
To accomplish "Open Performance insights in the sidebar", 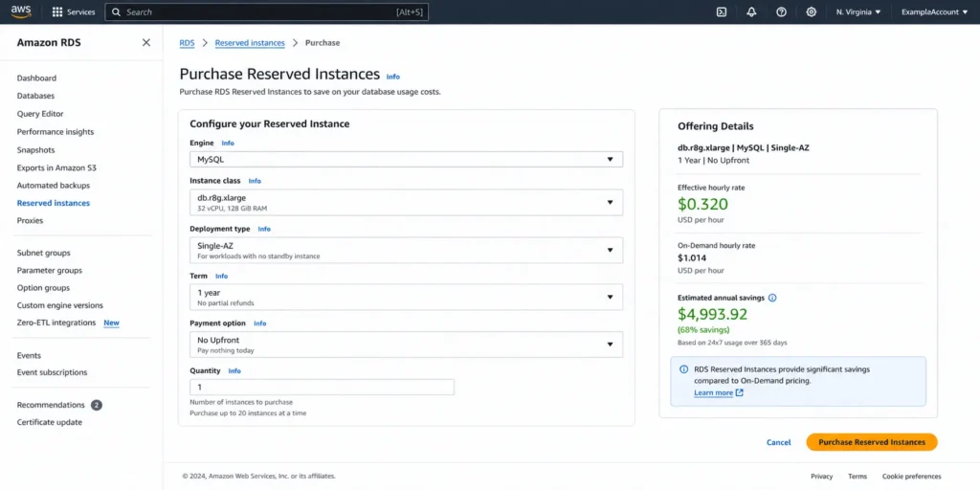I will [x=55, y=132].
